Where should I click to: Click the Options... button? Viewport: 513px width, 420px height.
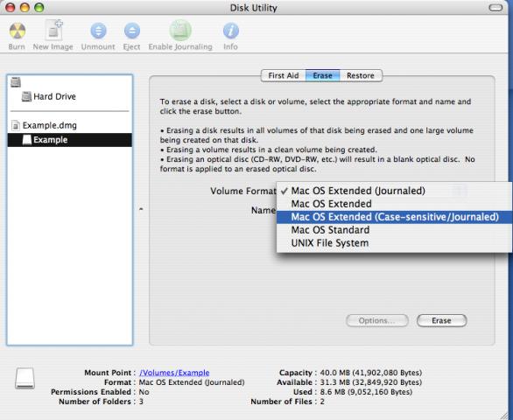click(x=377, y=320)
